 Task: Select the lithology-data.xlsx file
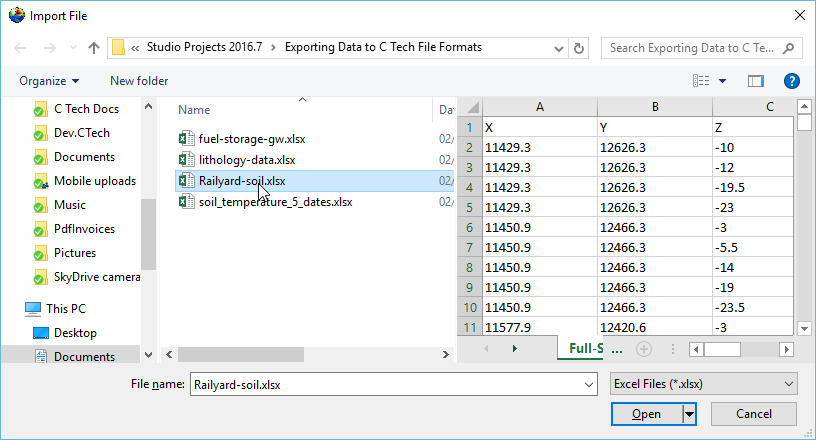click(246, 160)
